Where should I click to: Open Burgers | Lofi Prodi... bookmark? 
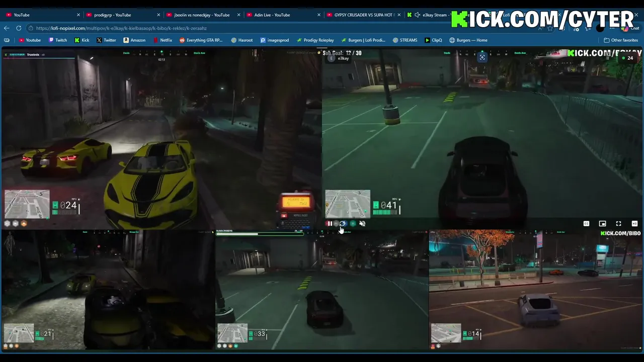point(363,40)
